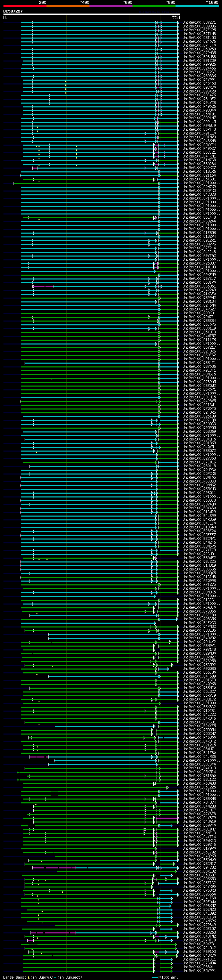Open hit UniRef100_C8YZ71
This screenshot has height=980, width=222.
pyautogui.click(x=199, y=23)
